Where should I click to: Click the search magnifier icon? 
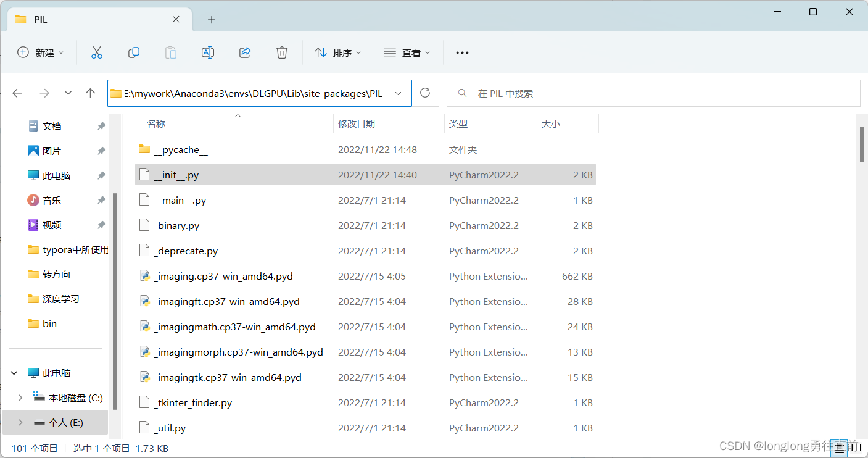click(x=461, y=93)
